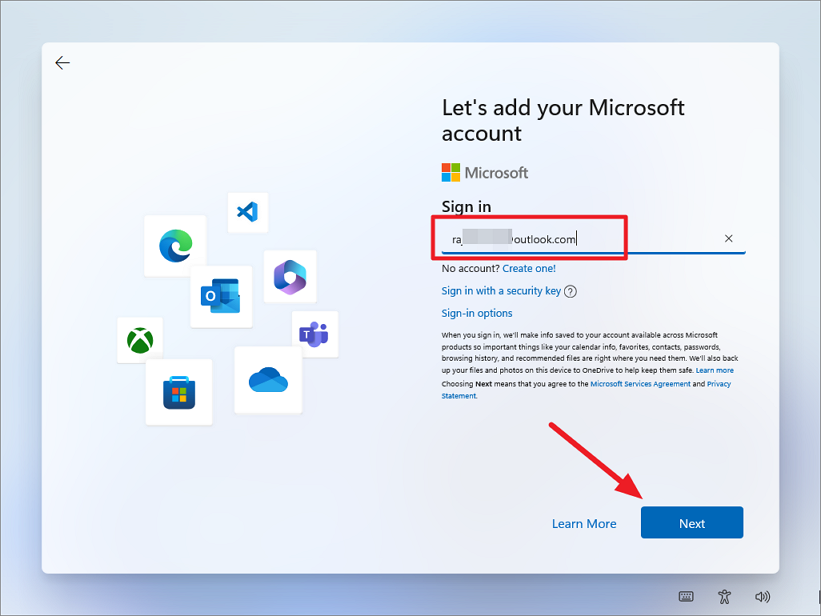821x616 pixels.
Task: Click the security key help question mark
Action: [571, 292]
